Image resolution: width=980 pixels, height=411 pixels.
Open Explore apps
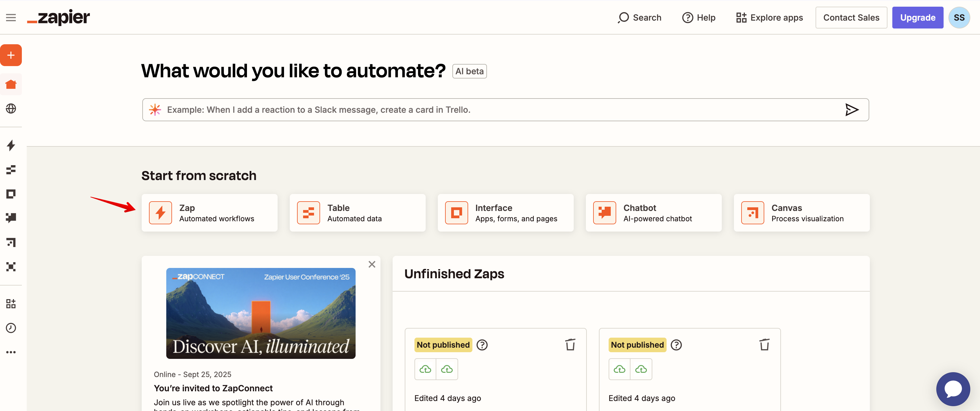coord(769,18)
